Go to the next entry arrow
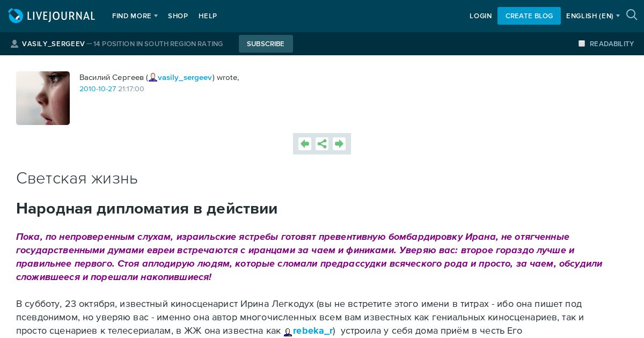Screen dimensions: 644x338 click(339, 144)
